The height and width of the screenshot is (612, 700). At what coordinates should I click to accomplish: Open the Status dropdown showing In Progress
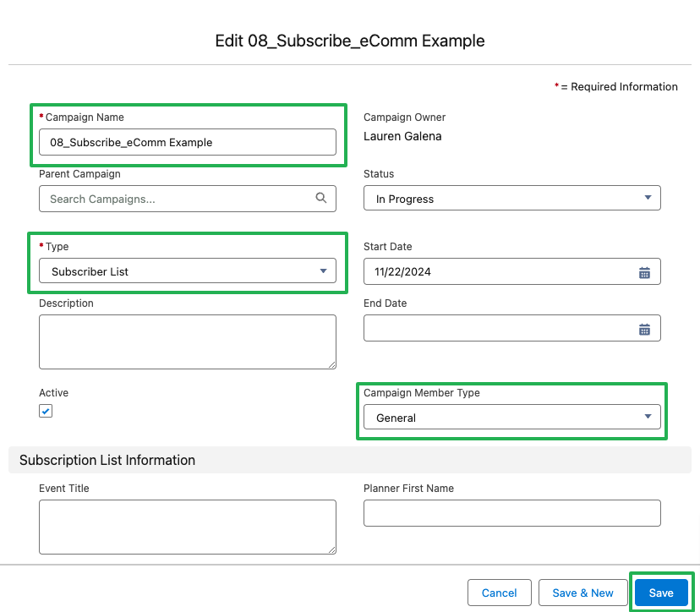512,198
